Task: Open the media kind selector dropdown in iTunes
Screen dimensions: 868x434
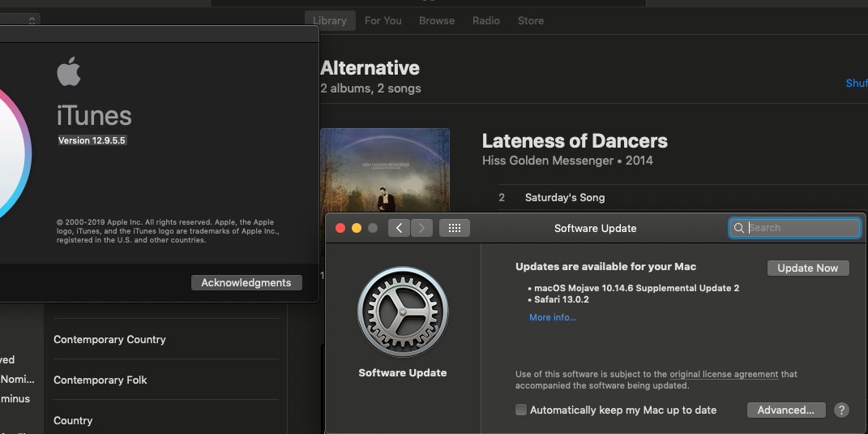Action: click(19, 20)
